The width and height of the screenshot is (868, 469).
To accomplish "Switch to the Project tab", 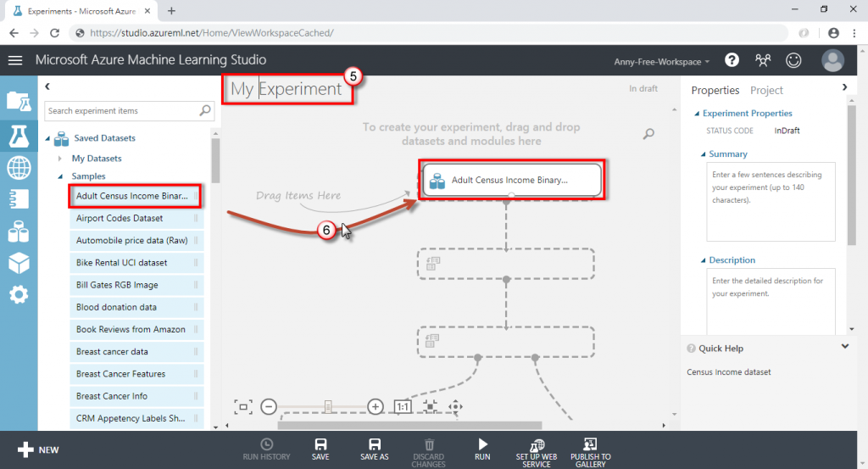I will pyautogui.click(x=766, y=90).
